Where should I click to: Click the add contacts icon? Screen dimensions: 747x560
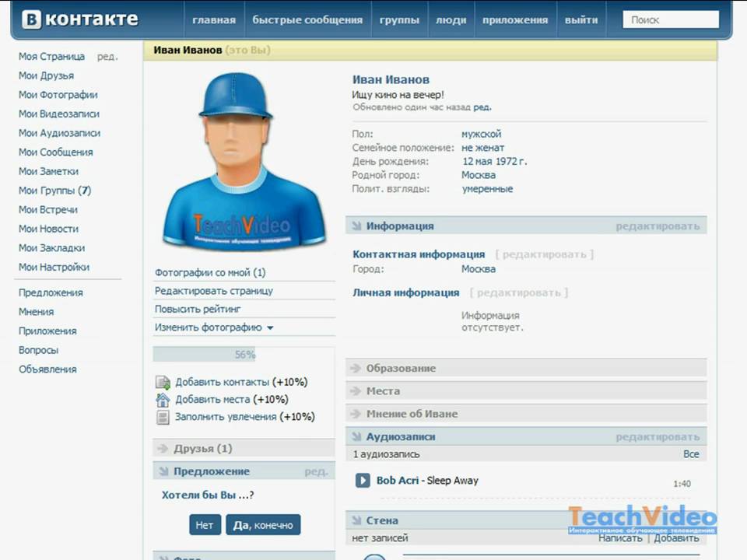click(x=163, y=382)
